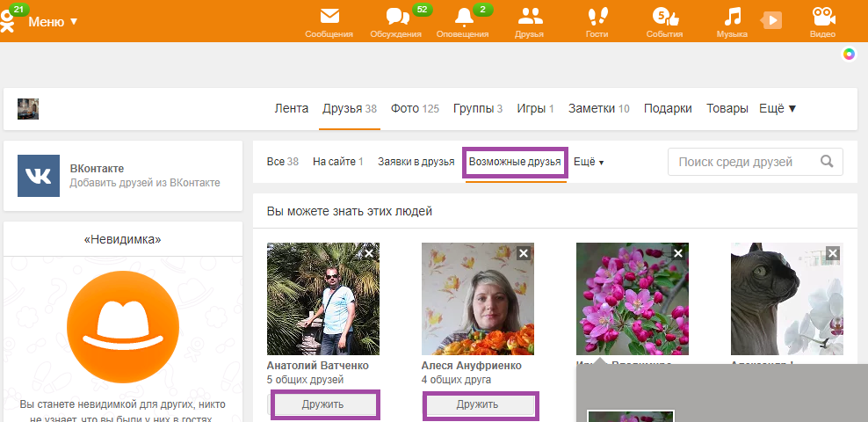
Task: Click the music player play button
Action: point(771,21)
